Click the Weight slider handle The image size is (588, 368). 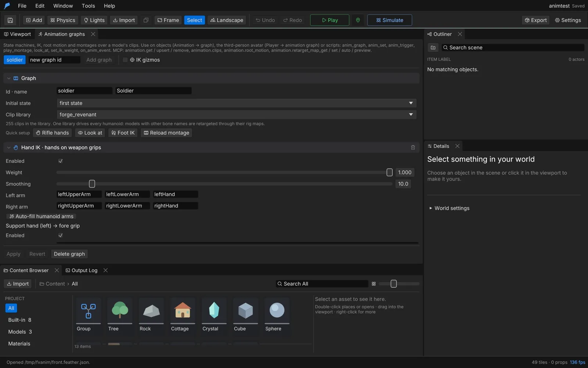click(x=390, y=173)
